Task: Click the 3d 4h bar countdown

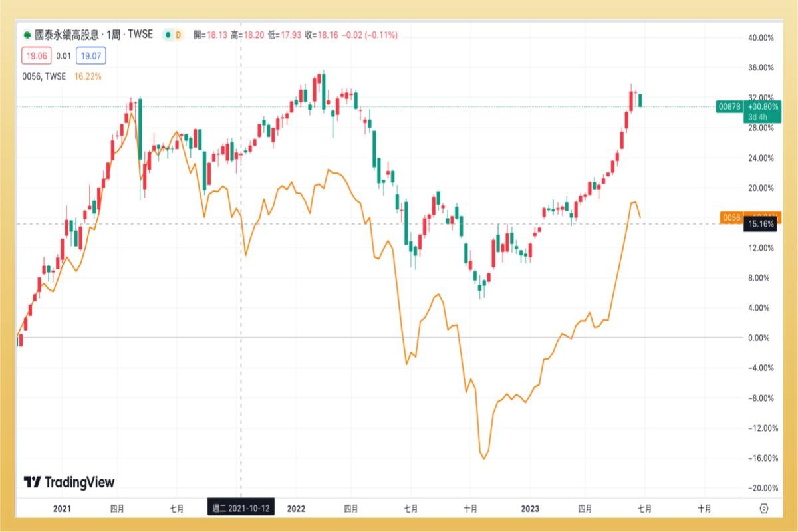Action: 758,117
